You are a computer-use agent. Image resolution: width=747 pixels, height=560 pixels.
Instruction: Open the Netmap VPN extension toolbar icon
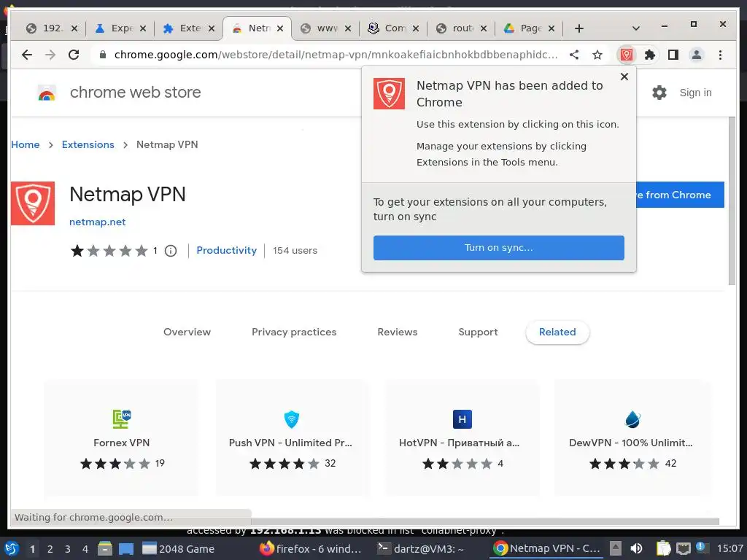coord(627,55)
